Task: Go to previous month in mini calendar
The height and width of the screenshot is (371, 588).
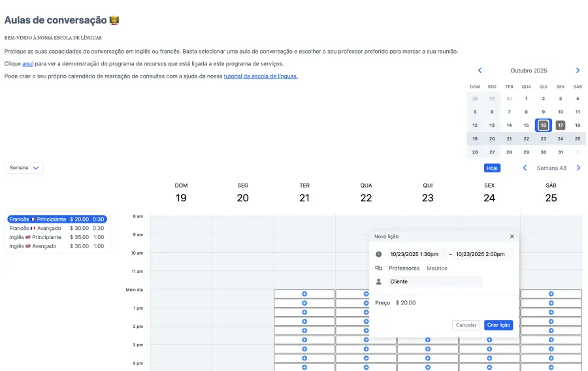Action: pyautogui.click(x=480, y=71)
